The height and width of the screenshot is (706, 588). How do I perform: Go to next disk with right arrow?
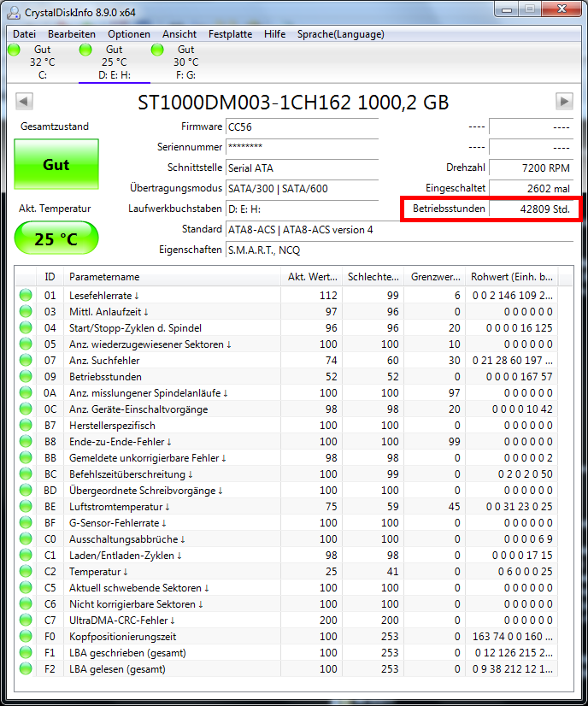click(564, 102)
